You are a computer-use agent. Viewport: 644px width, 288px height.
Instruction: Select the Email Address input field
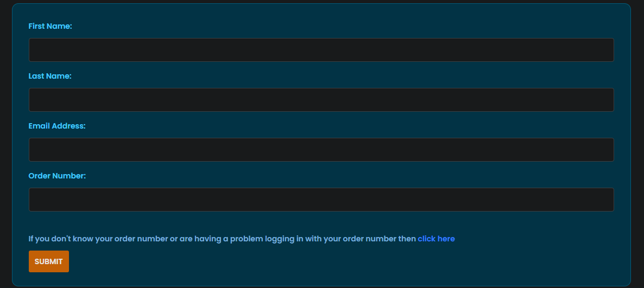point(321,150)
